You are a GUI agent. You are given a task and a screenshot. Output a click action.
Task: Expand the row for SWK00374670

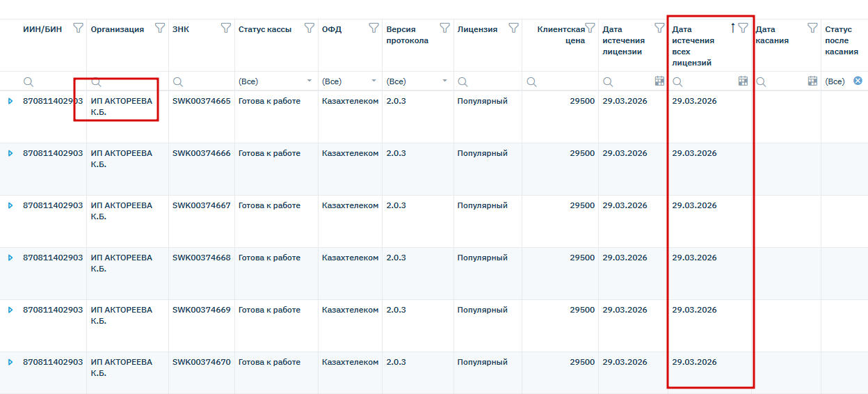(x=10, y=362)
